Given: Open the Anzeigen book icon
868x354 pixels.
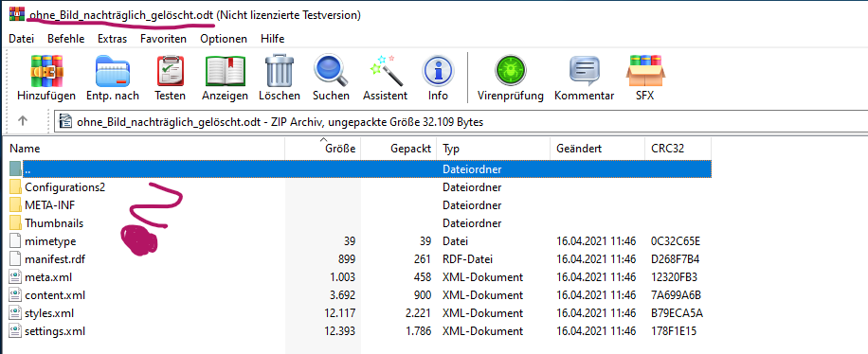Looking at the screenshot, I should click(225, 71).
